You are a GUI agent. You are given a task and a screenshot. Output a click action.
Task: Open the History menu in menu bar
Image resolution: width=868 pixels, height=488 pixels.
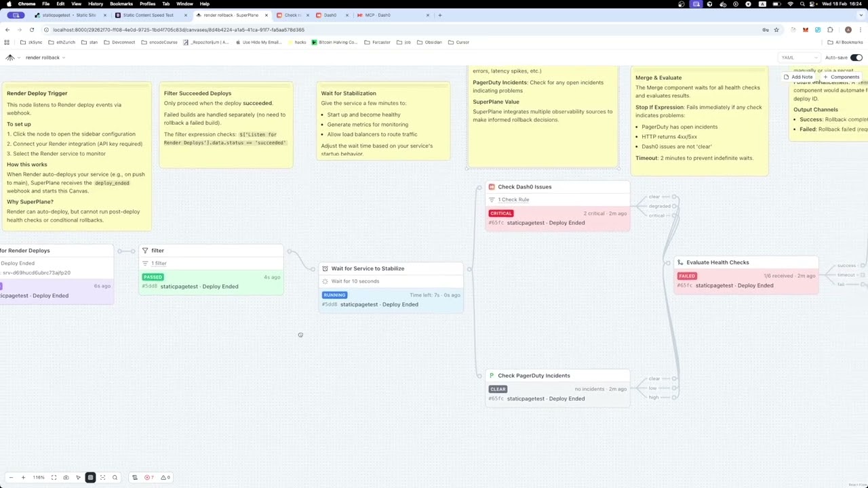(x=96, y=4)
